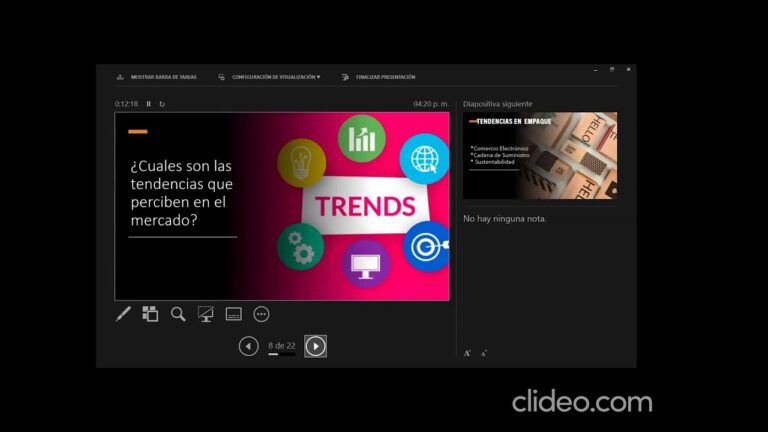The image size is (768, 432).
Task: Open the see all slides grid
Action: [x=150, y=314]
